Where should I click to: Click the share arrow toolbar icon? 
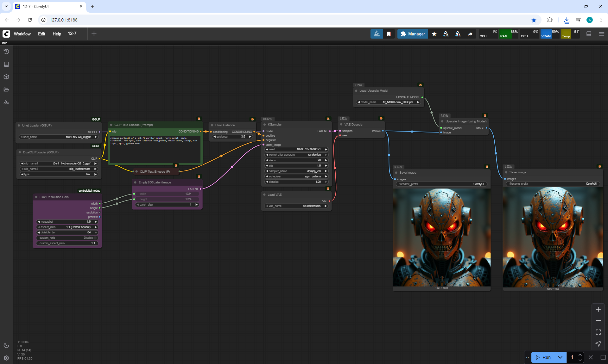coord(470,34)
